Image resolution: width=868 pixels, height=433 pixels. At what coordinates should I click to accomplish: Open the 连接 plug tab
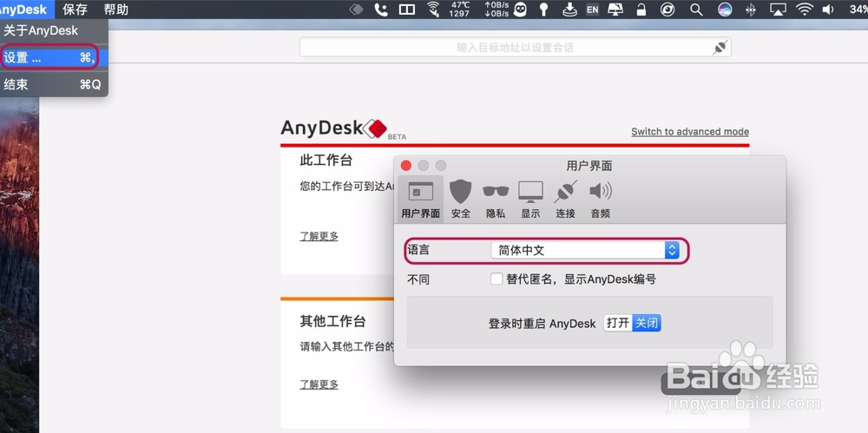[x=565, y=200]
